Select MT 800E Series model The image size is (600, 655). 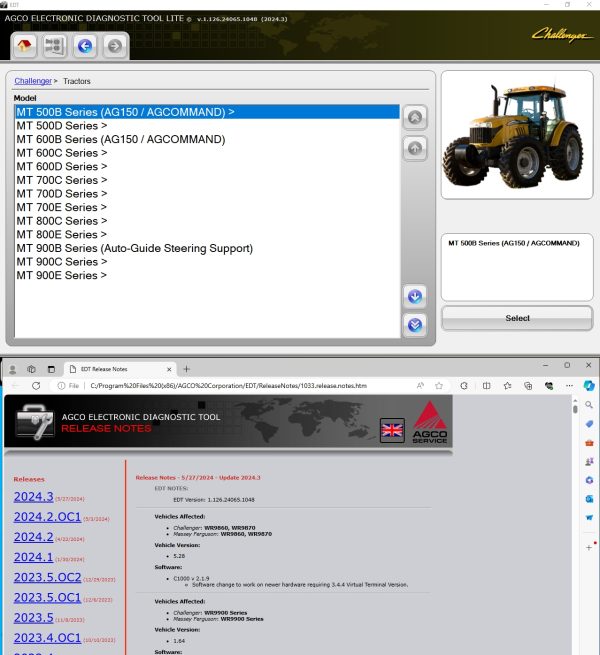207,234
